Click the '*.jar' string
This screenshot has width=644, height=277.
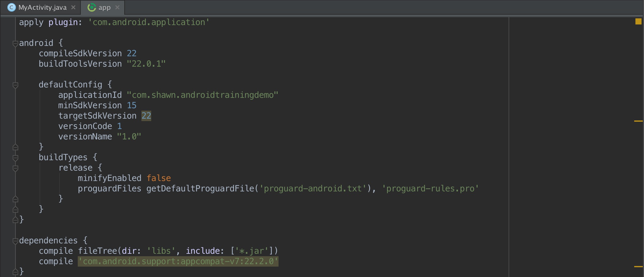[252, 251]
